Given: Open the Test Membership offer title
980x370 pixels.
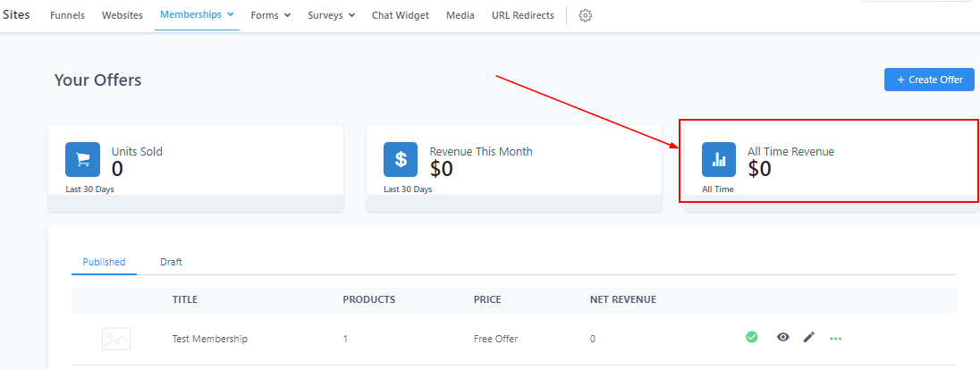Looking at the screenshot, I should [209, 339].
